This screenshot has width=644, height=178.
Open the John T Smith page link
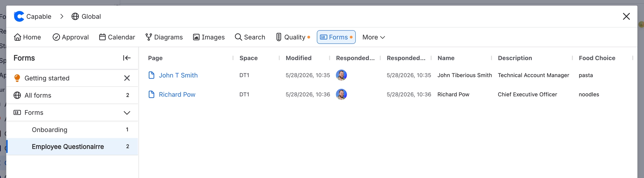(x=178, y=75)
